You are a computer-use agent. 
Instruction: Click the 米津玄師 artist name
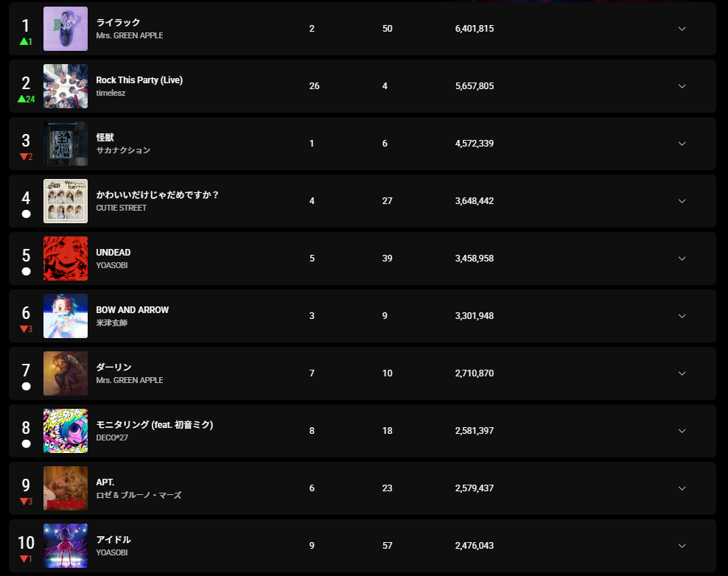[111, 323]
